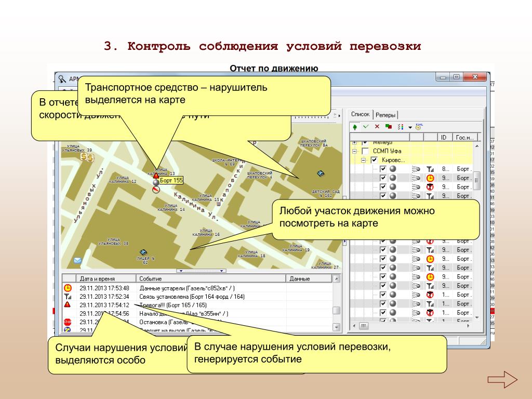Click the STOP sign icon of Остановка event
This screenshot has height=399, width=532.
click(x=68, y=322)
